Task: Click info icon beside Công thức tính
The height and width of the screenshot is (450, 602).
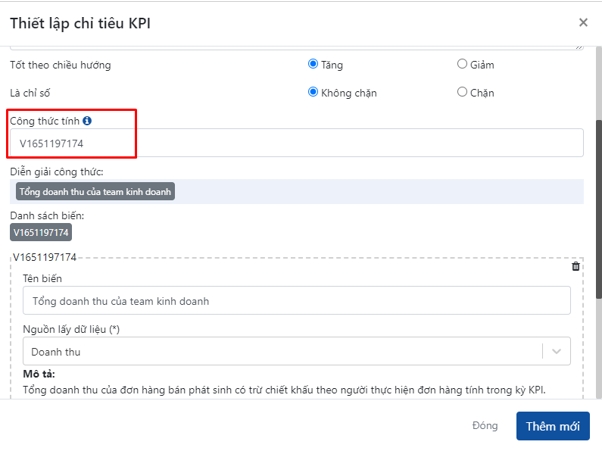Action: click(87, 121)
